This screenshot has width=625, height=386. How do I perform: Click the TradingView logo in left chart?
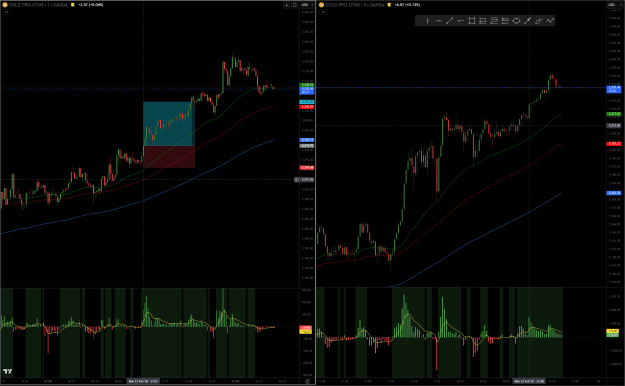[x=8, y=371]
